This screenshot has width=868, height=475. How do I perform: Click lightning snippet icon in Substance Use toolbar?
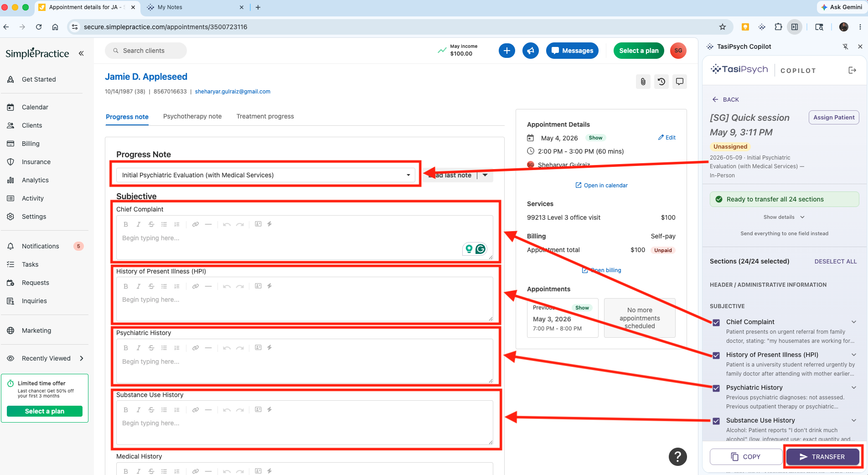[x=269, y=409]
